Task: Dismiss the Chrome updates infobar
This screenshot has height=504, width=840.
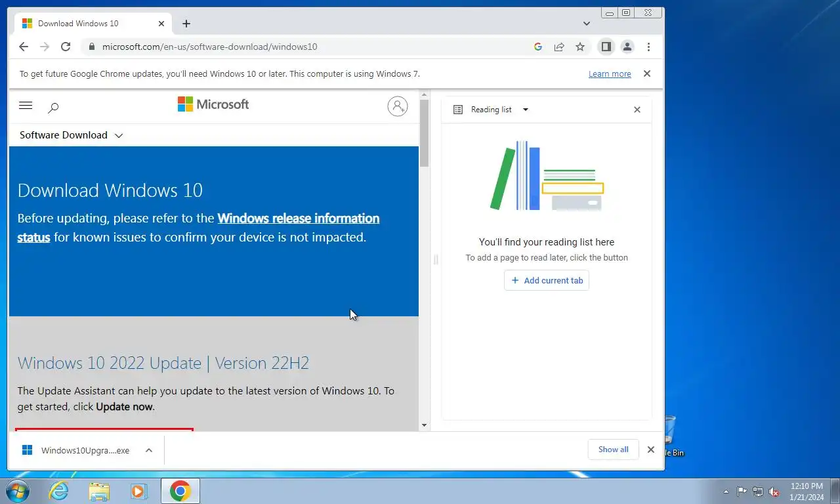Action: pyautogui.click(x=647, y=73)
